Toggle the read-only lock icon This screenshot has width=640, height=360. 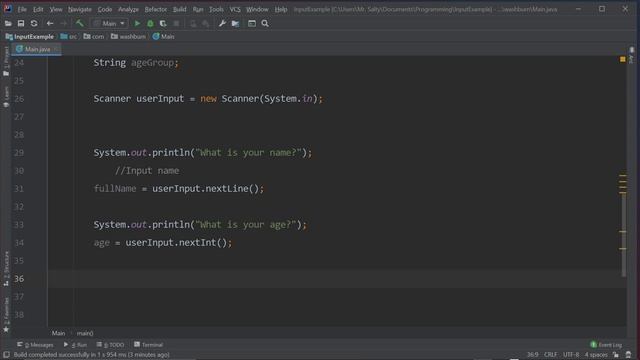click(616, 355)
